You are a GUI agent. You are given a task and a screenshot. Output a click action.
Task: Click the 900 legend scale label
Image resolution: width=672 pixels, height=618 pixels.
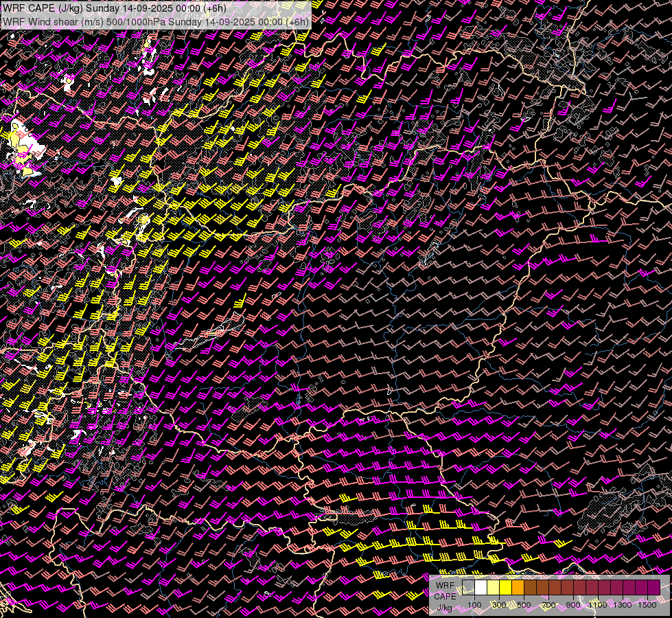point(573,605)
